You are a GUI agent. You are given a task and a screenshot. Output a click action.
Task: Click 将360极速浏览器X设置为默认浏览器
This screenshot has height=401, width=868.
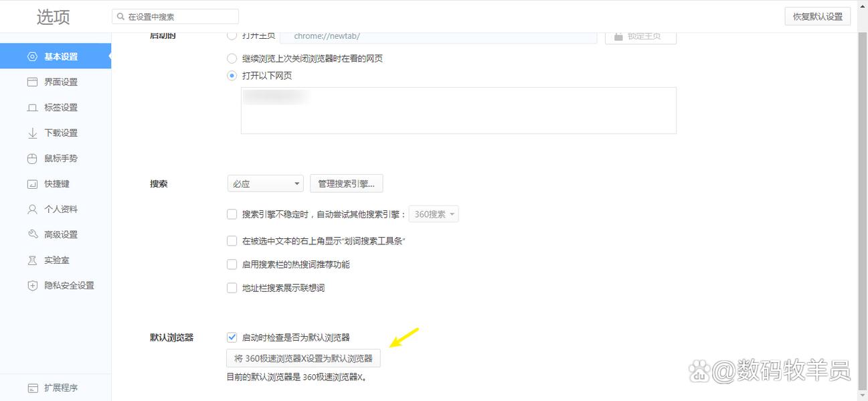click(303, 357)
